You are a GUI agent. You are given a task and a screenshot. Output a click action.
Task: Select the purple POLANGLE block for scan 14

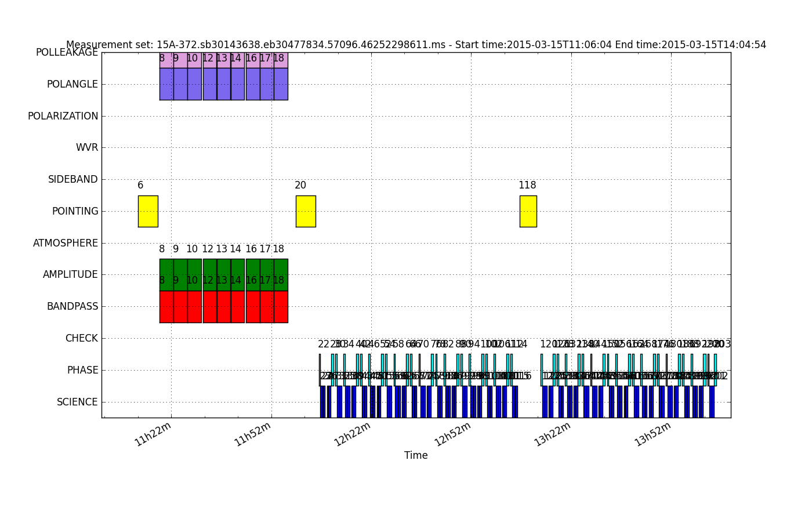click(238, 84)
